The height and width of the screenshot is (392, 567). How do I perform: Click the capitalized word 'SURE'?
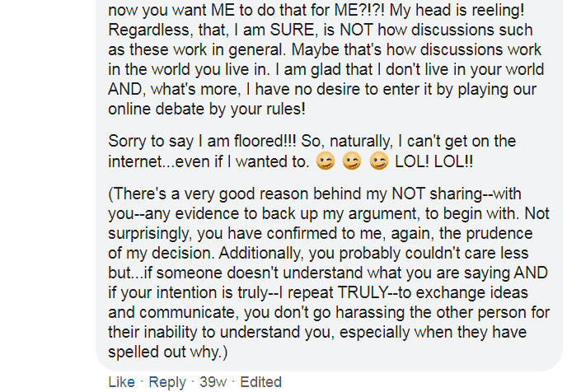tap(292, 30)
